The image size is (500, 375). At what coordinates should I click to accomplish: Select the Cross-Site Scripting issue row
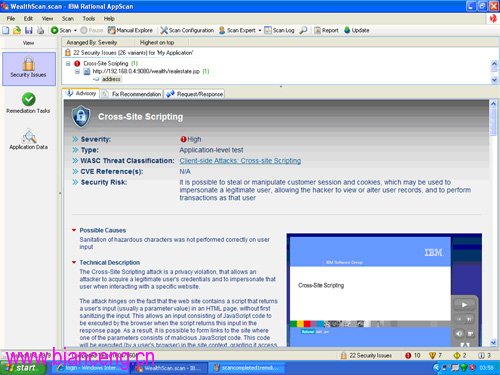pyautogui.click(x=106, y=63)
